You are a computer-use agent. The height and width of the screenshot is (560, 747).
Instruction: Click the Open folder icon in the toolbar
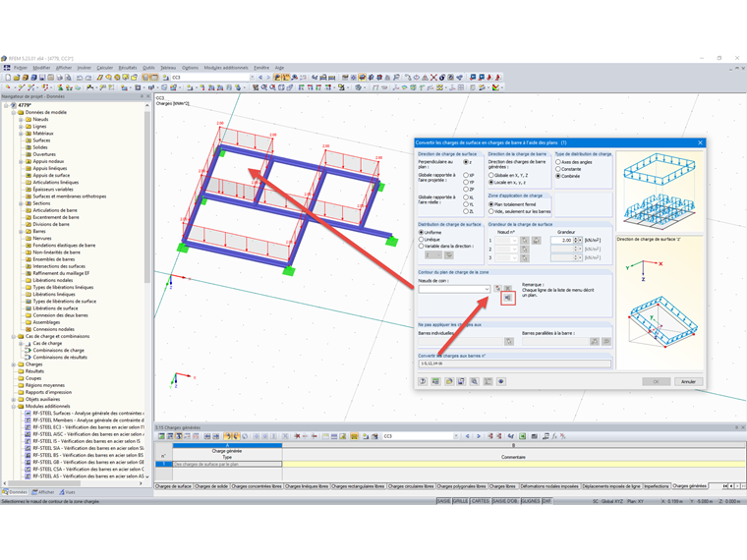tap(16, 78)
